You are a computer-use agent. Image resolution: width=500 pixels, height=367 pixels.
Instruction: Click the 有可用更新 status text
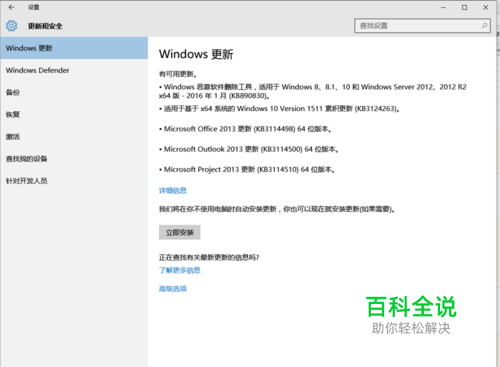(178, 74)
